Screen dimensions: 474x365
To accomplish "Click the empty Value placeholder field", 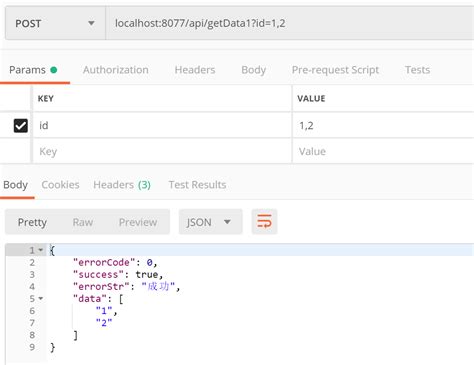I will [383, 151].
